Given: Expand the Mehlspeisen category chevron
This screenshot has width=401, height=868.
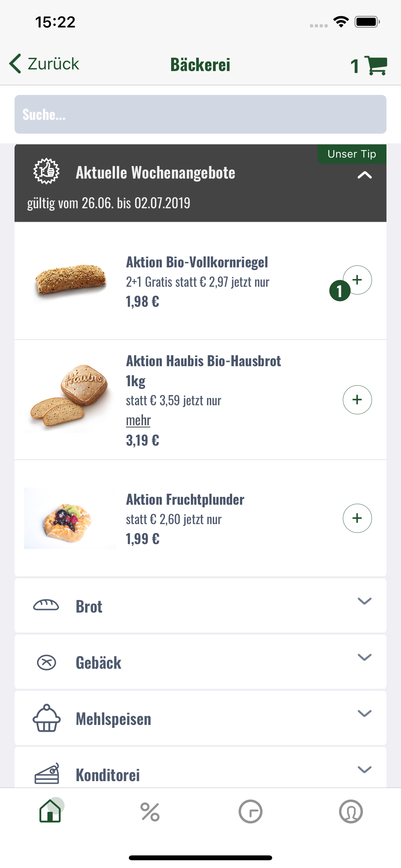Looking at the screenshot, I should pyautogui.click(x=364, y=713).
